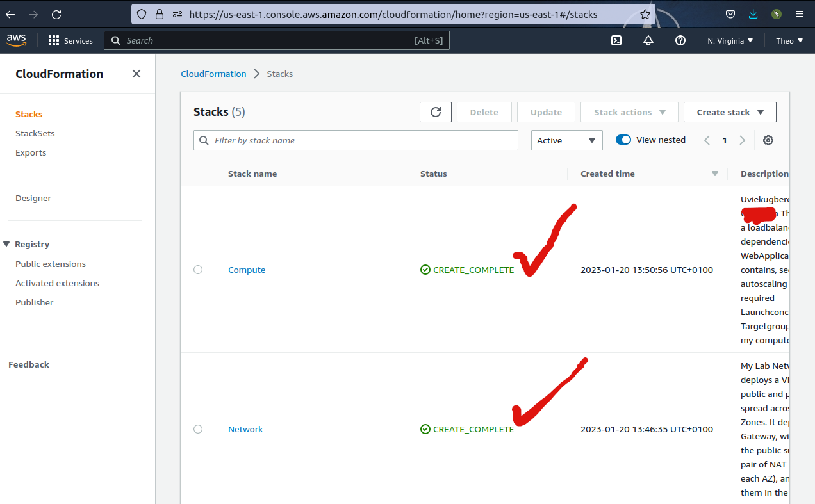The width and height of the screenshot is (815, 504).
Task: Sort by the Created time arrow
Action: pos(715,174)
